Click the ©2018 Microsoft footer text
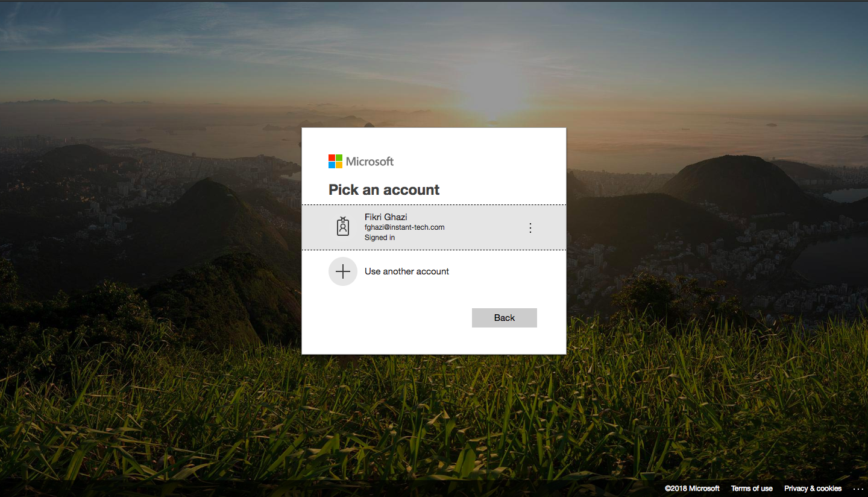 coord(692,489)
